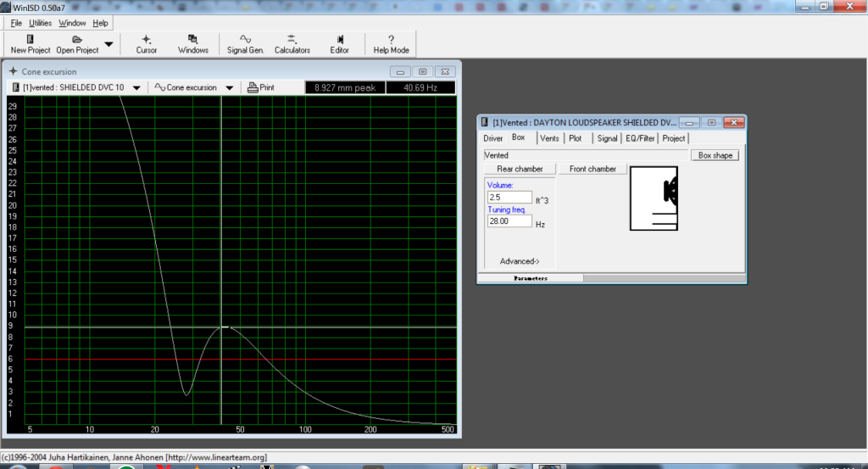Select the Front chamber button

(593, 169)
